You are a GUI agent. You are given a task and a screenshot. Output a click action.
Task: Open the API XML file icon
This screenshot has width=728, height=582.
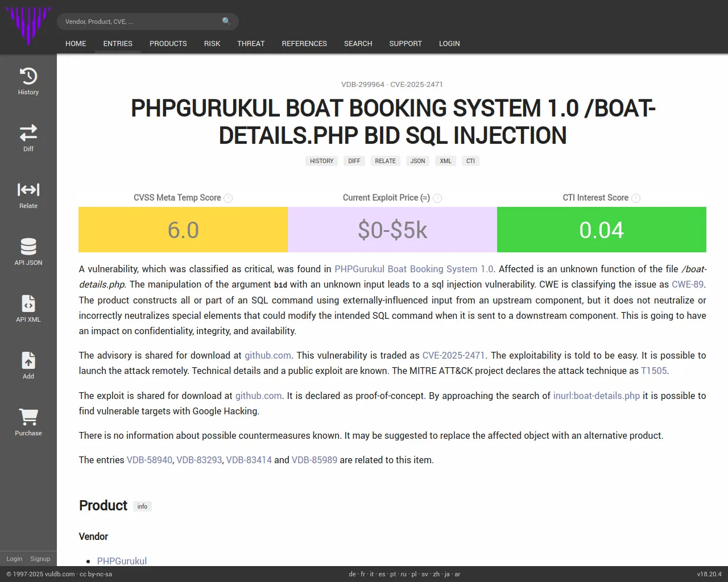(x=28, y=304)
